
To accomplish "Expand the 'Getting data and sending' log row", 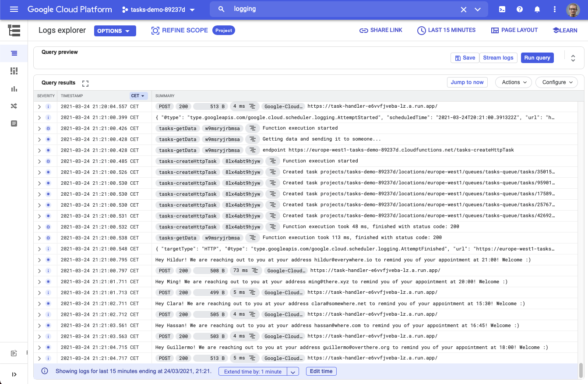I will click(x=39, y=139).
